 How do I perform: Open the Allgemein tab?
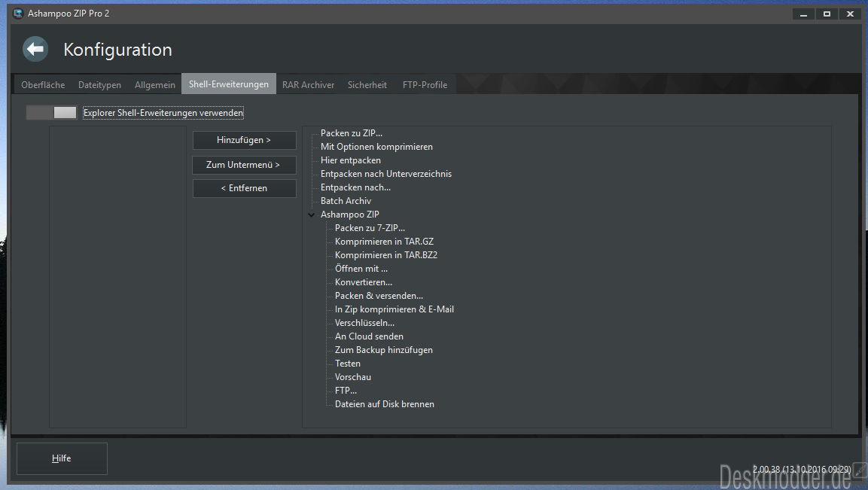click(154, 85)
